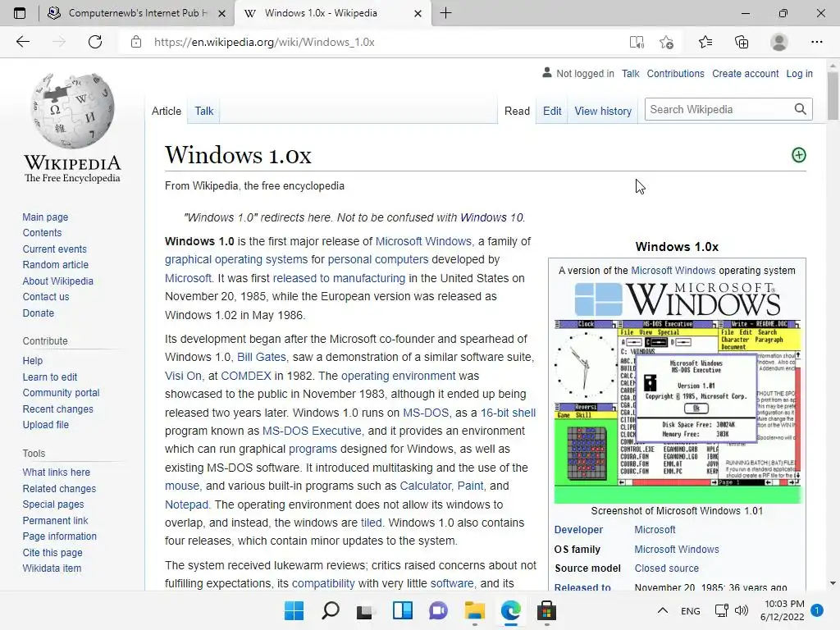Image resolution: width=840 pixels, height=630 pixels.
Task: Open Random article link
Action: (55, 265)
